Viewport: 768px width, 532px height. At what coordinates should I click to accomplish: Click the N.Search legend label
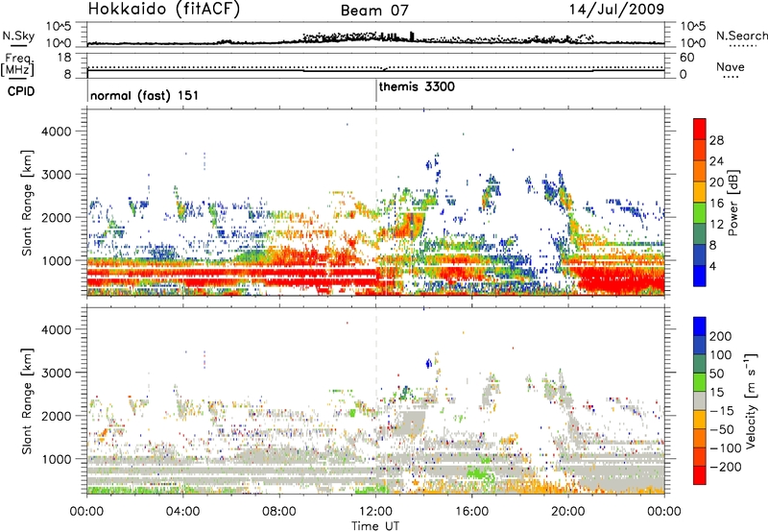741,36
